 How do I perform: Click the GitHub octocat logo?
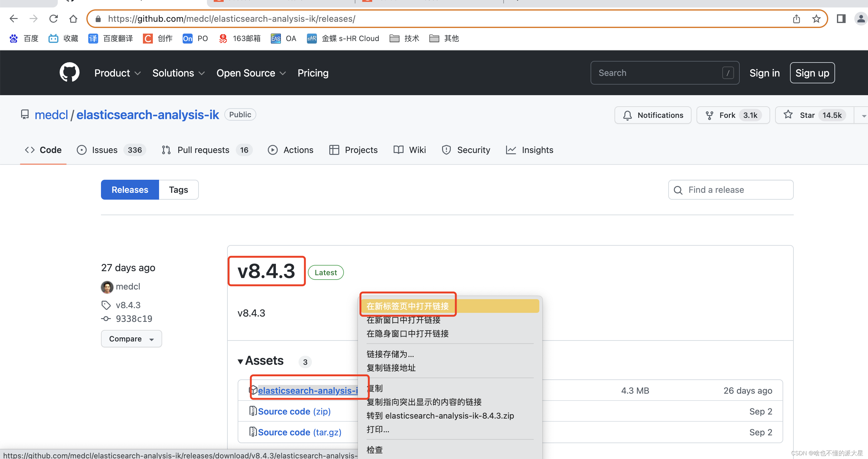[69, 72]
